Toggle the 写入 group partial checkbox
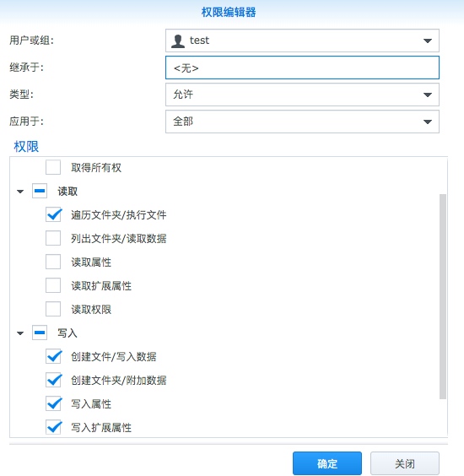 coord(40,333)
